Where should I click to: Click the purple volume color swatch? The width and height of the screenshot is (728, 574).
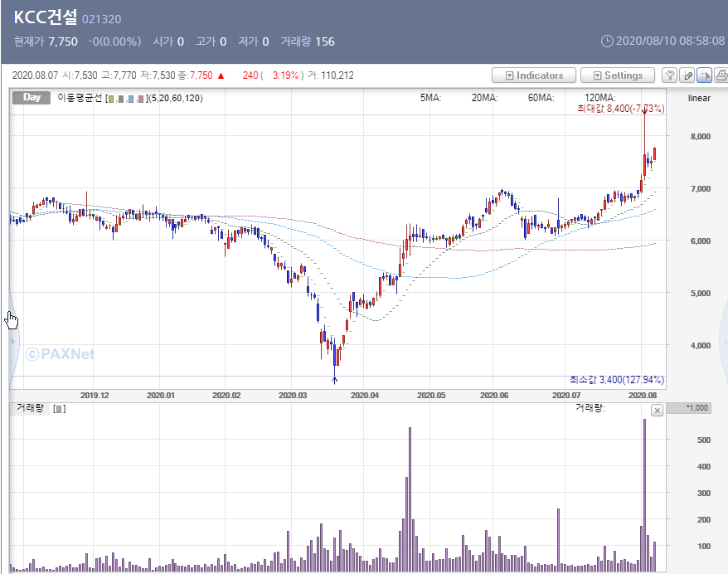pos(60,409)
